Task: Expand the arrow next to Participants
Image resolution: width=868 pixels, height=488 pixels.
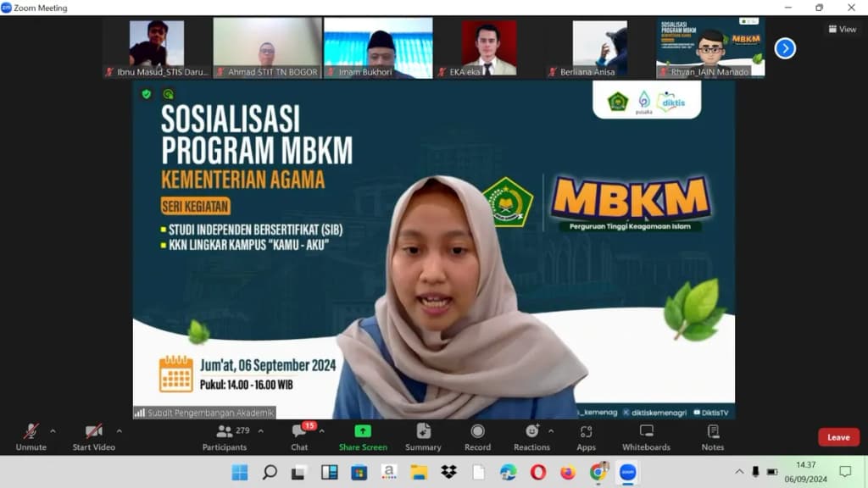Action: point(261,431)
